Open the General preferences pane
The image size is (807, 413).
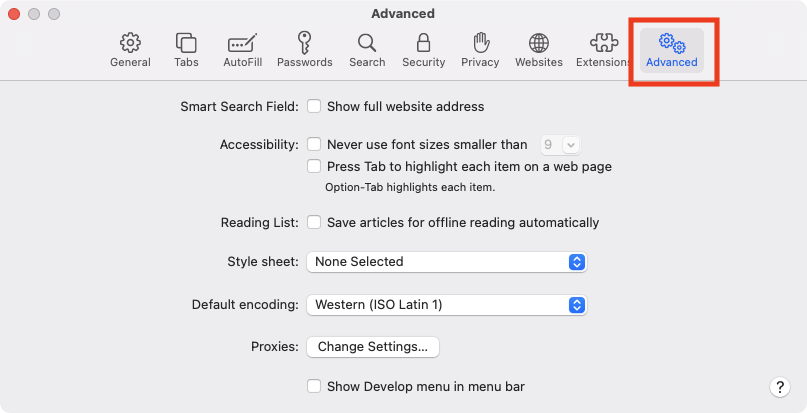(x=130, y=50)
